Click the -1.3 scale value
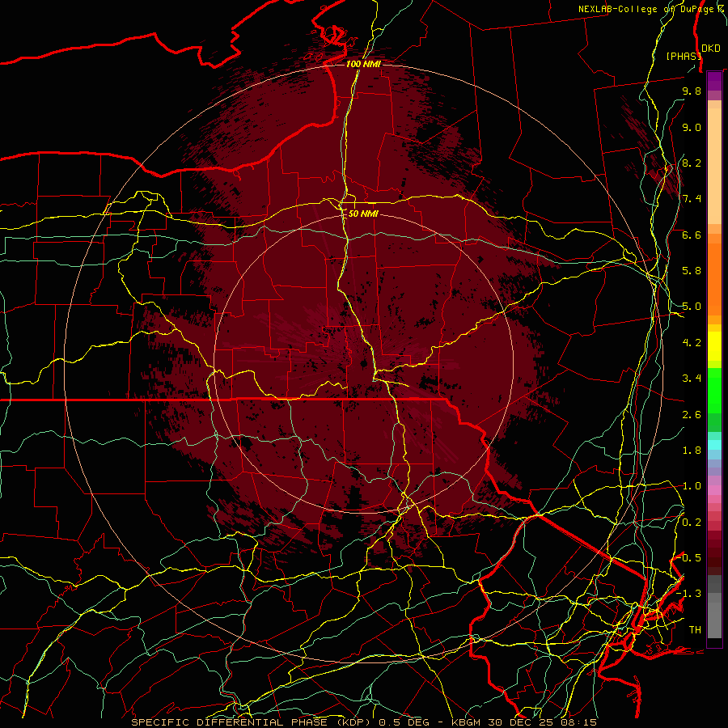Image resolution: width=728 pixels, height=728 pixels. click(x=690, y=594)
